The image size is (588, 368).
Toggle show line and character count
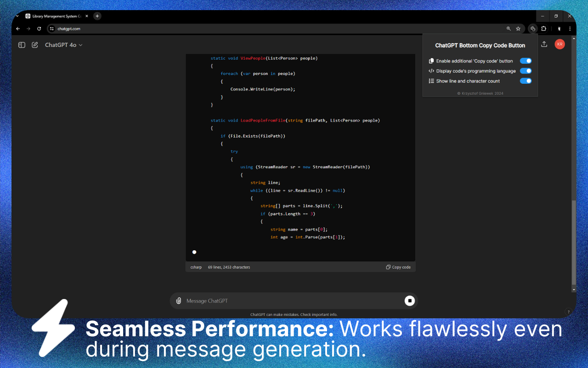coord(526,81)
